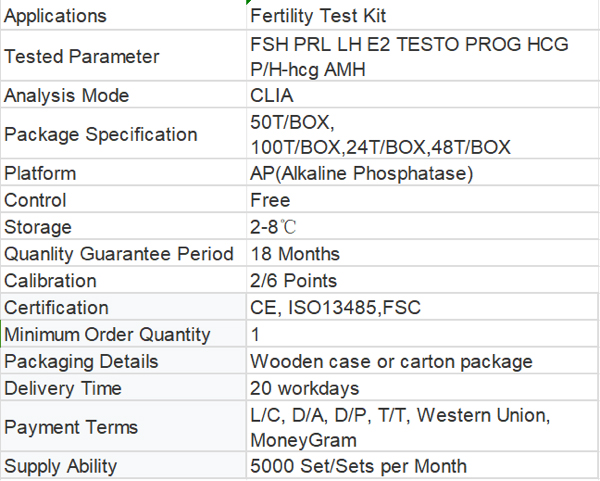
Task: Select the Payment Terms label cell
Action: pyautogui.click(x=72, y=427)
